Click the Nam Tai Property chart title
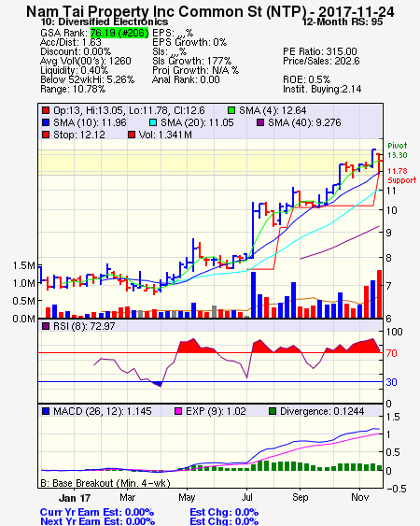The image size is (420, 526). (x=210, y=12)
